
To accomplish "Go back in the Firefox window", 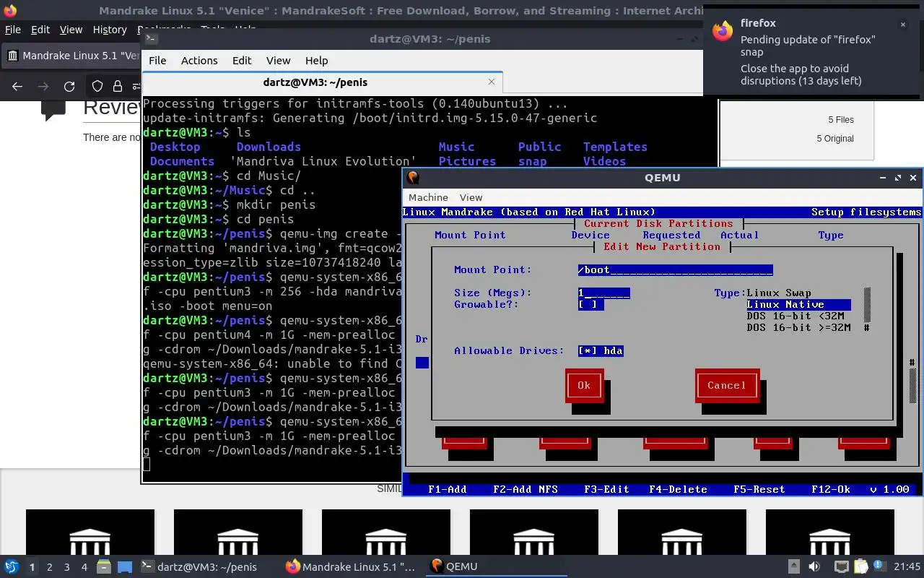I will point(17,87).
